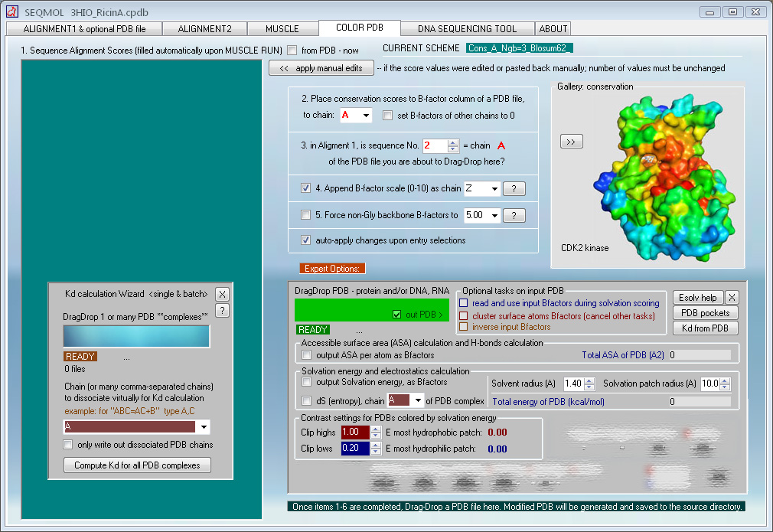Increment Clip highs value with up arrow
The image size is (773, 532).
coord(376,429)
